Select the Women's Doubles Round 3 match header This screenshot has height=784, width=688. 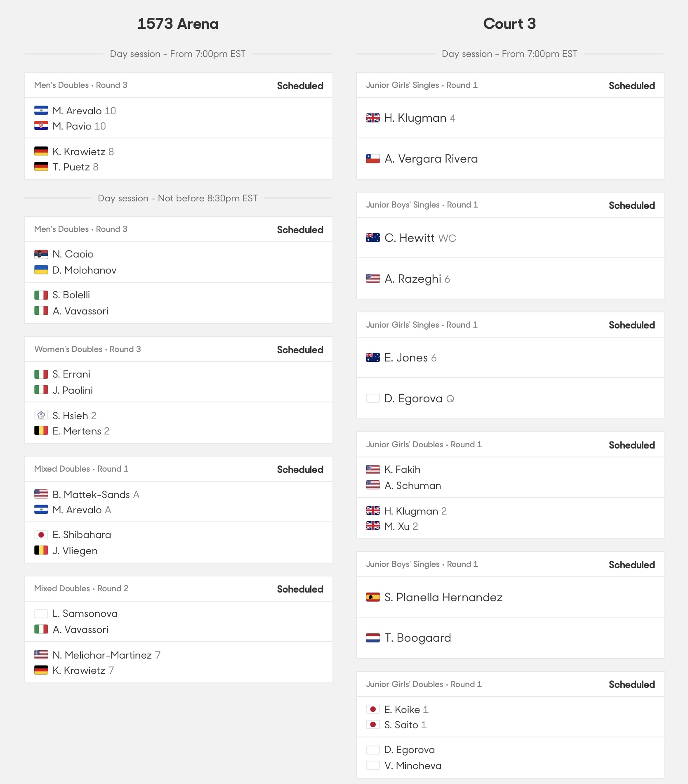click(x=179, y=349)
